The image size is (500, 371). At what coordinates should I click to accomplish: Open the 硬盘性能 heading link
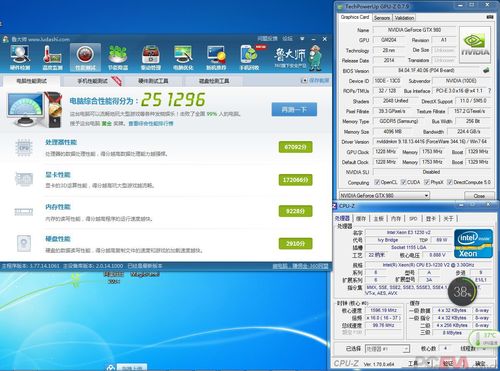pos(58,239)
